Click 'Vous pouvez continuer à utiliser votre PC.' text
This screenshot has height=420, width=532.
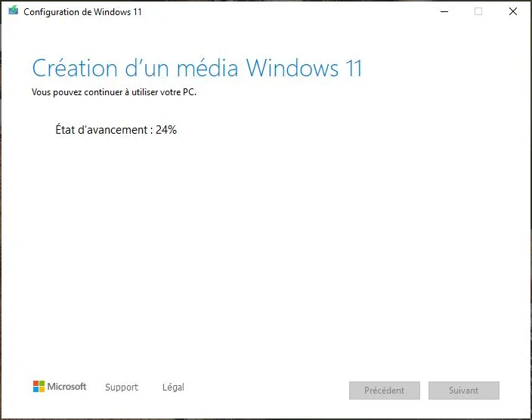tap(114, 92)
